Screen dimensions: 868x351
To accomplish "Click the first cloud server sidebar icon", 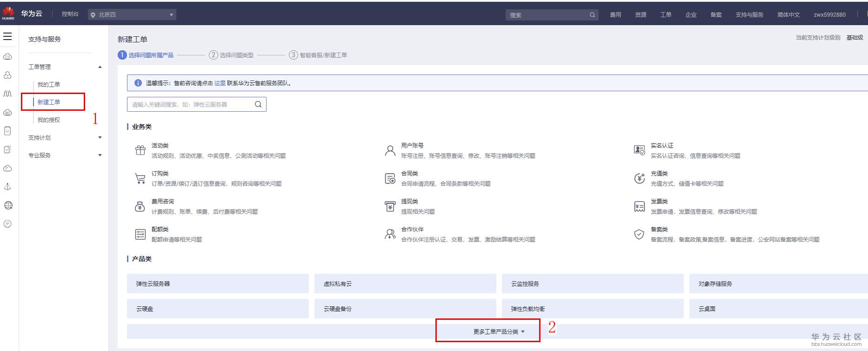I will click(x=7, y=57).
